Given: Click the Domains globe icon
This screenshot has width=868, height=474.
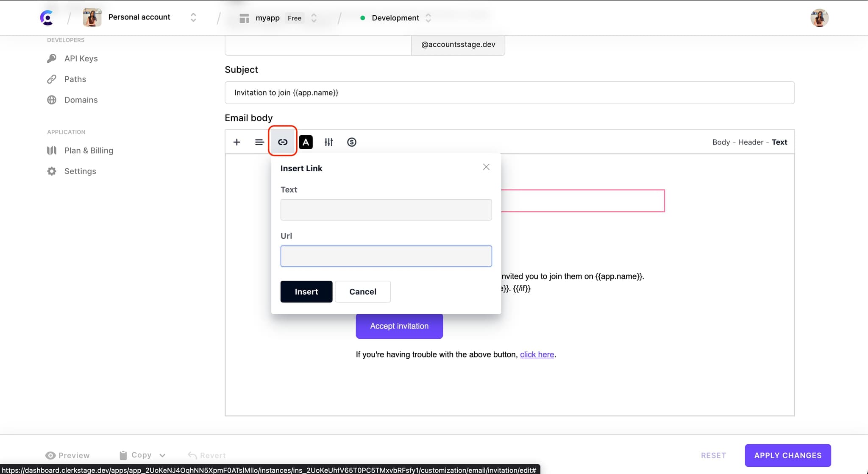Looking at the screenshot, I should 52,100.
